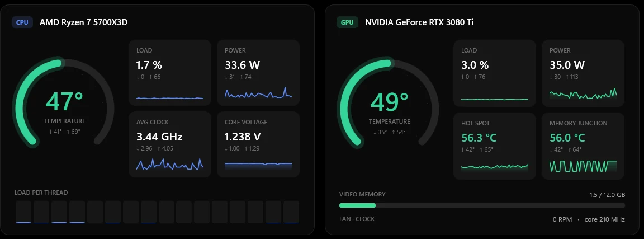Click the GPU Power 35.0 W value
This screenshot has height=239, width=644.
pyautogui.click(x=567, y=64)
